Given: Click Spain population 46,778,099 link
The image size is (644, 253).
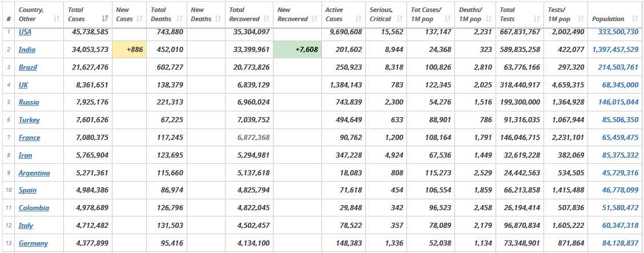Looking at the screenshot, I should tap(620, 190).
